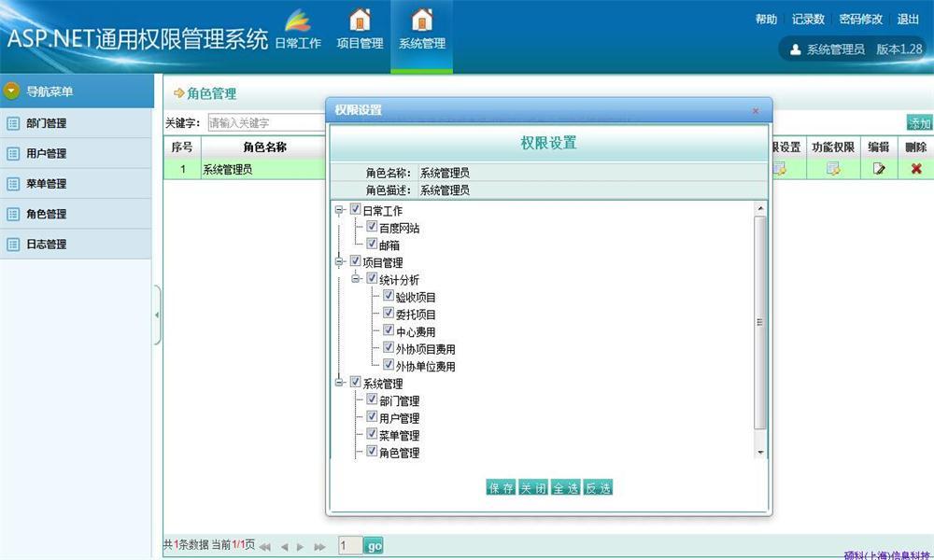Go to the first page arrow
This screenshot has height=560, width=934.
(x=265, y=546)
